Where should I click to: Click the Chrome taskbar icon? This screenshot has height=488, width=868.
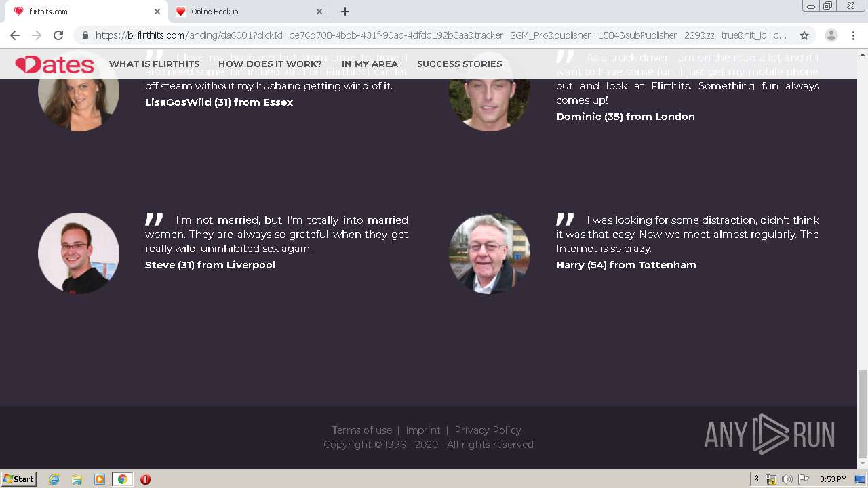click(x=122, y=479)
